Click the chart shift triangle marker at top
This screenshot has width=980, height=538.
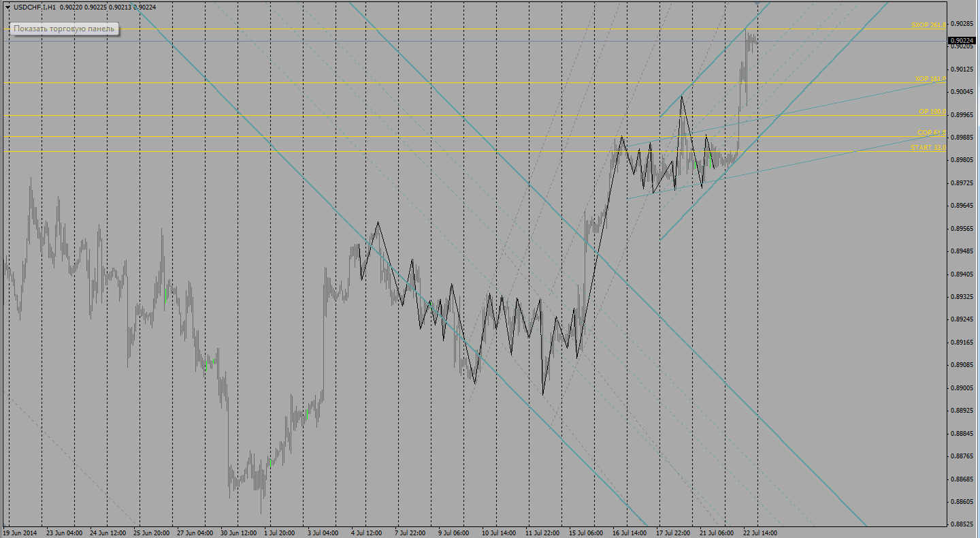tap(757, 3)
